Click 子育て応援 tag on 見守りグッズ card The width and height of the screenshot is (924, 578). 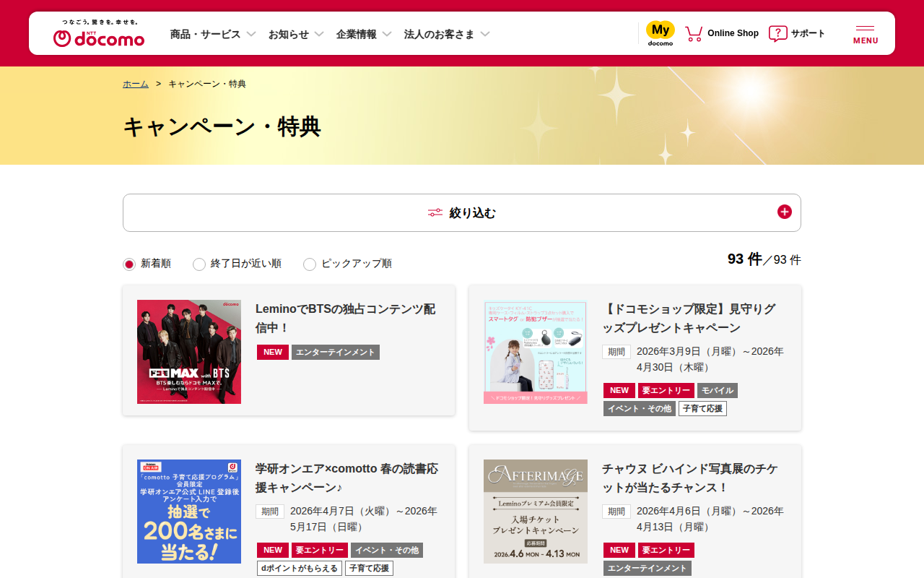(x=702, y=409)
